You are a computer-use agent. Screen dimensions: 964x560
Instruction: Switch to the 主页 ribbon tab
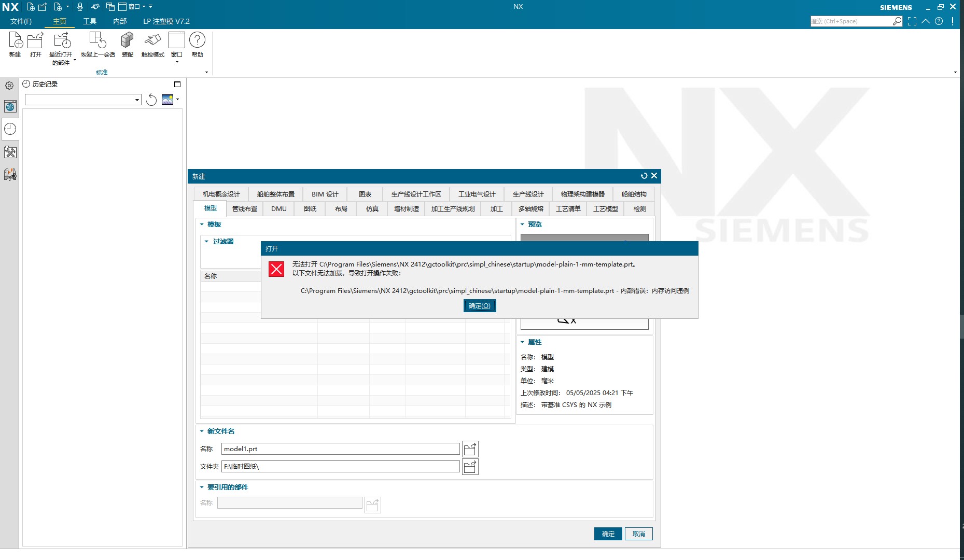(x=60, y=21)
